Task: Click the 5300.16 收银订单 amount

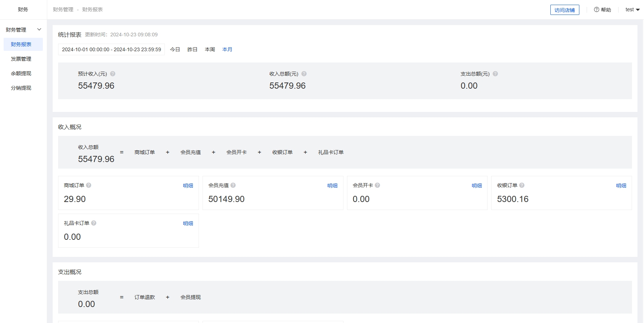Action: (513, 199)
